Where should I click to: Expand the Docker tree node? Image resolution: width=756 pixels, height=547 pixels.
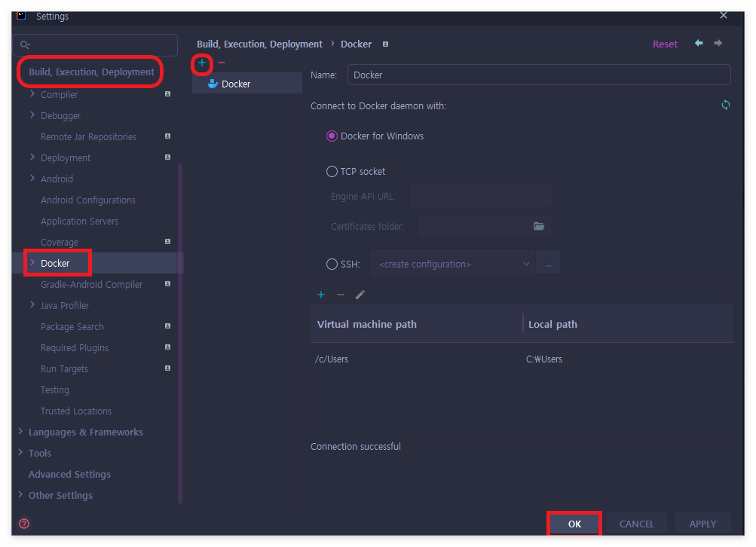(32, 263)
